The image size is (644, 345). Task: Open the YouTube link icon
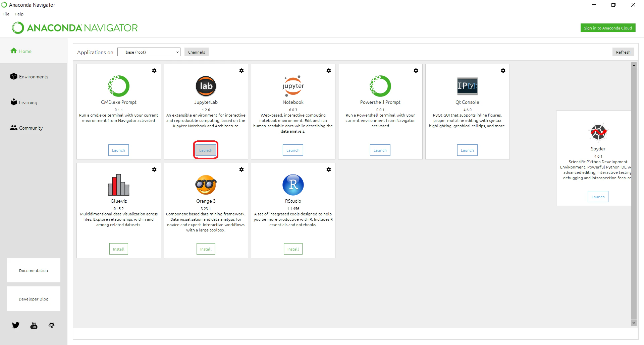click(x=34, y=325)
